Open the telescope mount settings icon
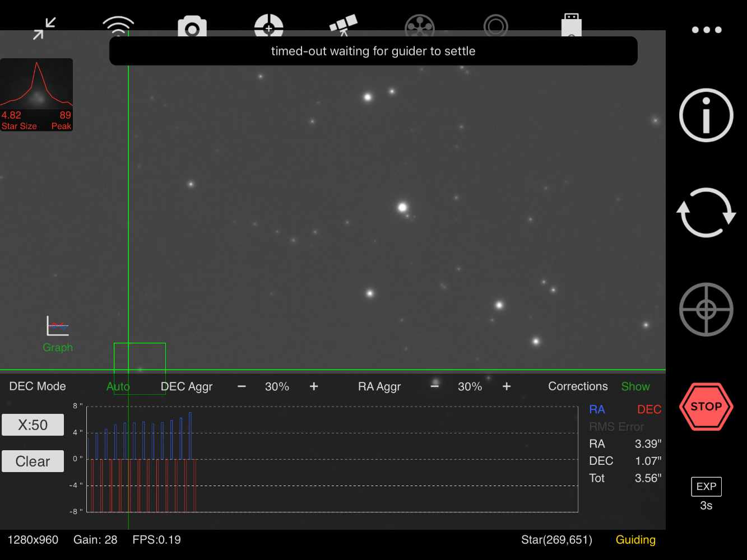 pyautogui.click(x=344, y=25)
